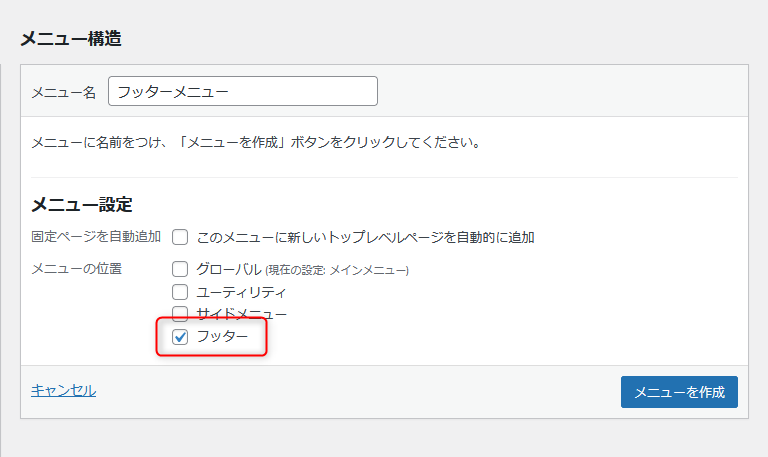Screen dimensions: 768x457
Task: Click the menu creation instruction sentence
Action: [x=256, y=143]
